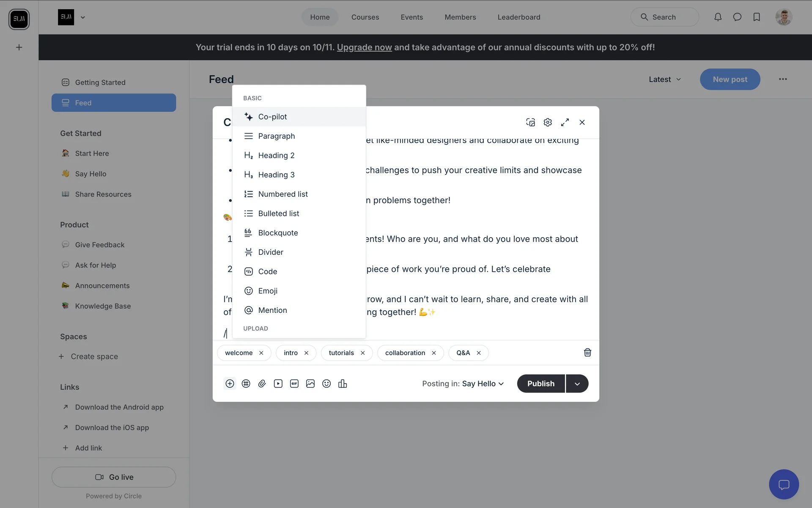
Task: Open post settings gear icon
Action: [548, 122]
